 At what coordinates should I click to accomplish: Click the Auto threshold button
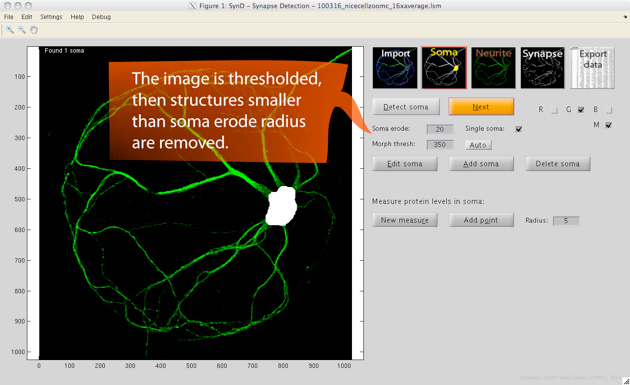tap(478, 145)
